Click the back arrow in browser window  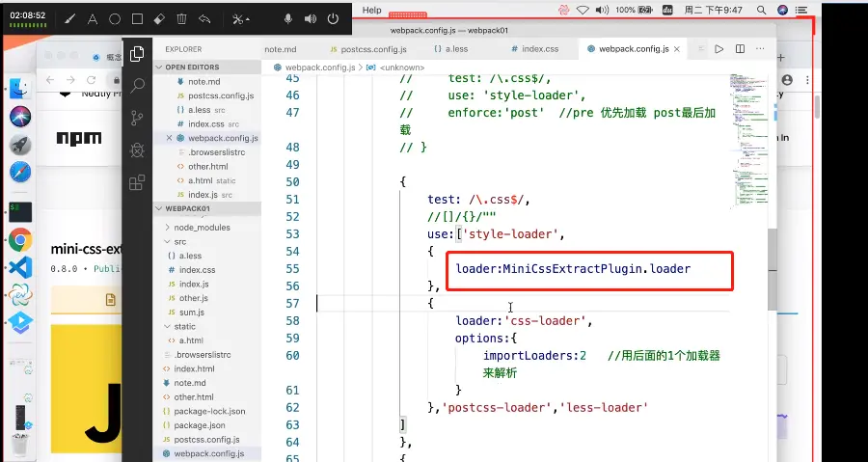coord(50,80)
